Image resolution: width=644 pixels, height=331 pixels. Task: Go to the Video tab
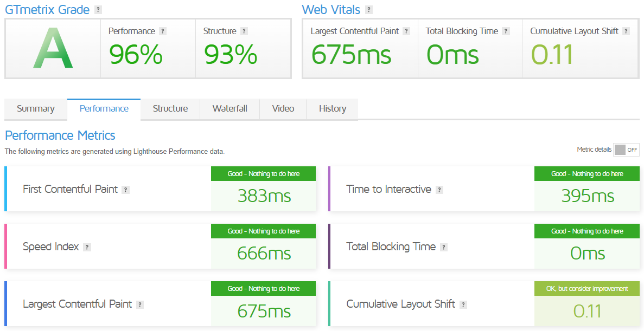tap(283, 109)
